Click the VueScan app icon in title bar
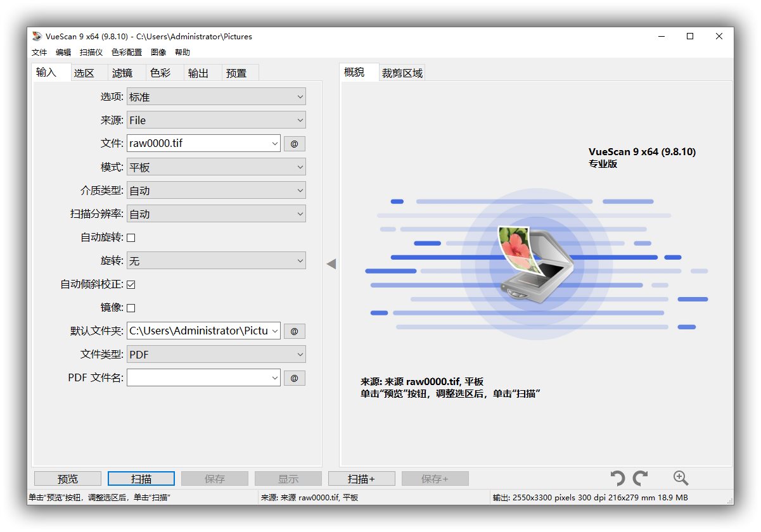Image resolution: width=761 pixels, height=532 pixels. tap(38, 36)
